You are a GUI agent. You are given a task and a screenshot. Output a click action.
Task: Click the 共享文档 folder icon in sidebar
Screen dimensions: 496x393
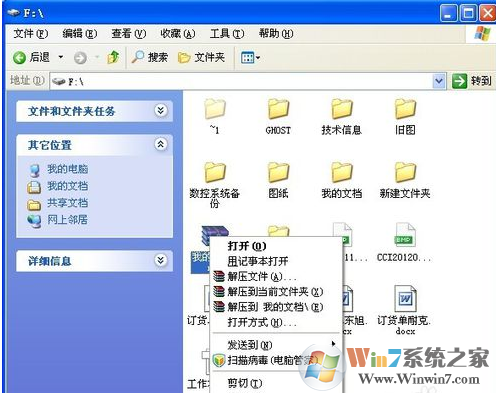coord(34,204)
